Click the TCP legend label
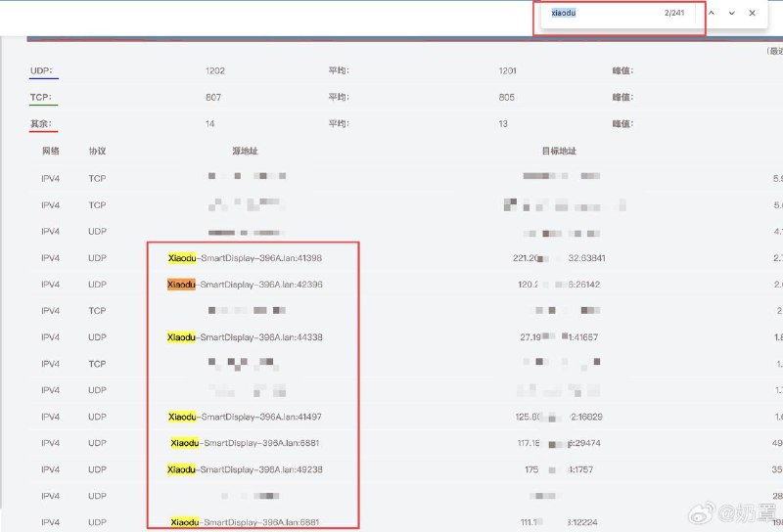783x532 pixels. click(40, 97)
